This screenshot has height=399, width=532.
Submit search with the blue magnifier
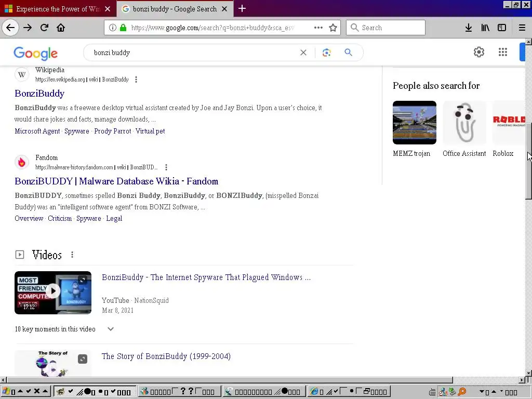coord(349,52)
